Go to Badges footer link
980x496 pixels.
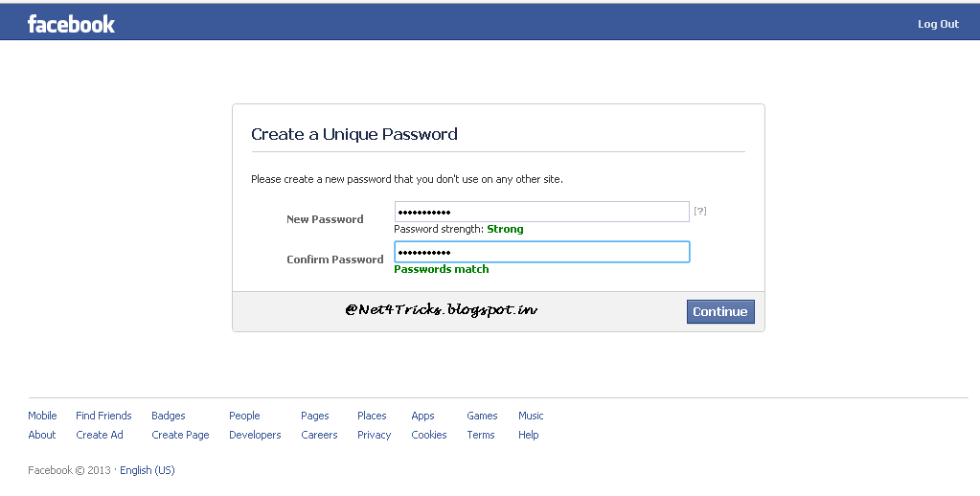(169, 416)
